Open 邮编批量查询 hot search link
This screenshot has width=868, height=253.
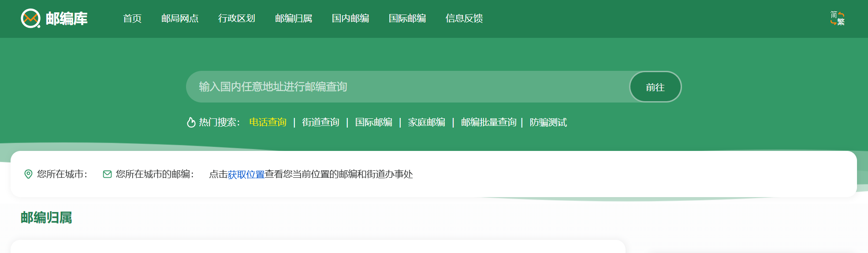pos(488,122)
